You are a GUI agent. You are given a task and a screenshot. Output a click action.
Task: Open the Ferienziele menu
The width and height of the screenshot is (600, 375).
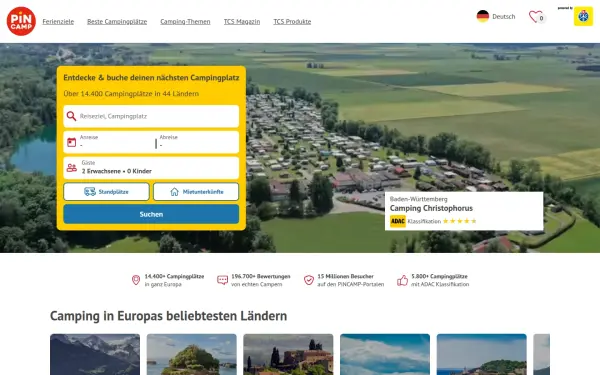[58, 21]
